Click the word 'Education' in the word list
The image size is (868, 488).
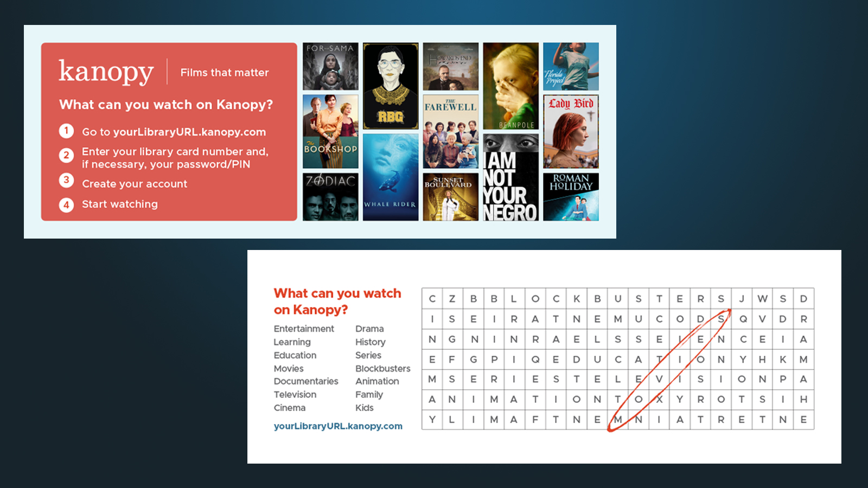(295, 355)
